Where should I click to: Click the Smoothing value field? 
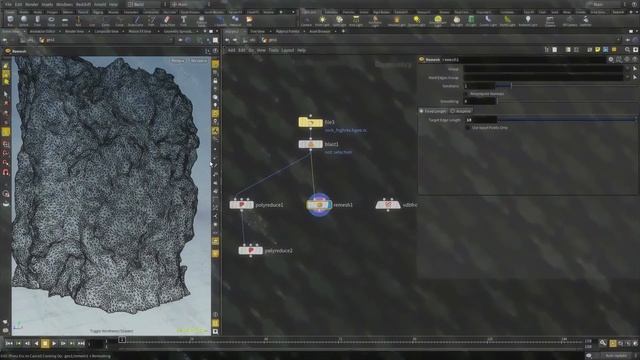[480, 101]
